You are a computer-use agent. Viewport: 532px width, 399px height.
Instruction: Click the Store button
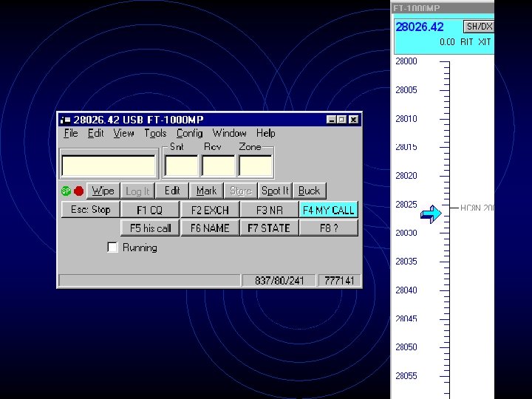pos(241,191)
